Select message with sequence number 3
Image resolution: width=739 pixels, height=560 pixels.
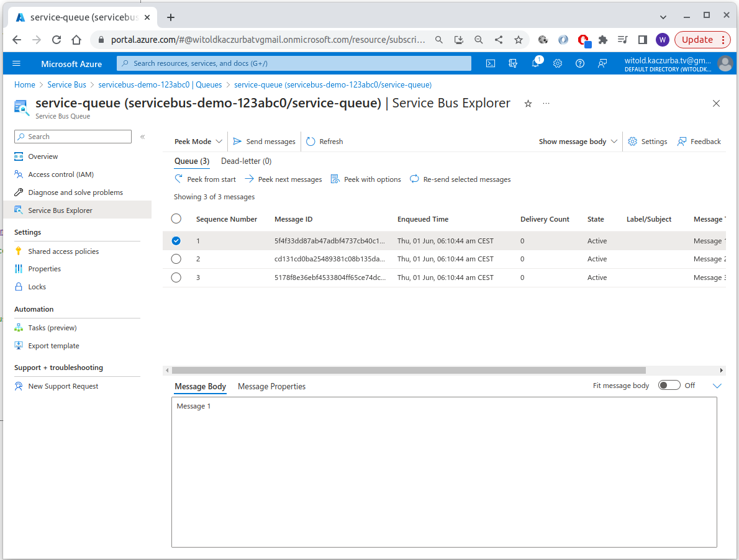point(176,278)
